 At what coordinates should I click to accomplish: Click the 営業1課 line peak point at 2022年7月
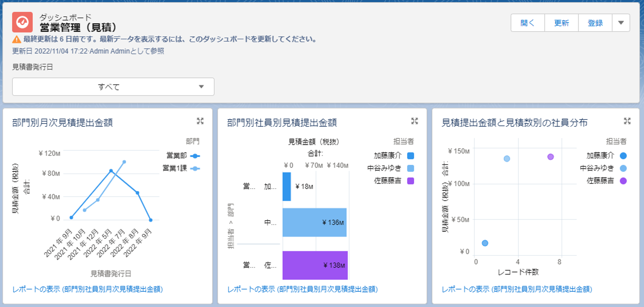click(124, 162)
